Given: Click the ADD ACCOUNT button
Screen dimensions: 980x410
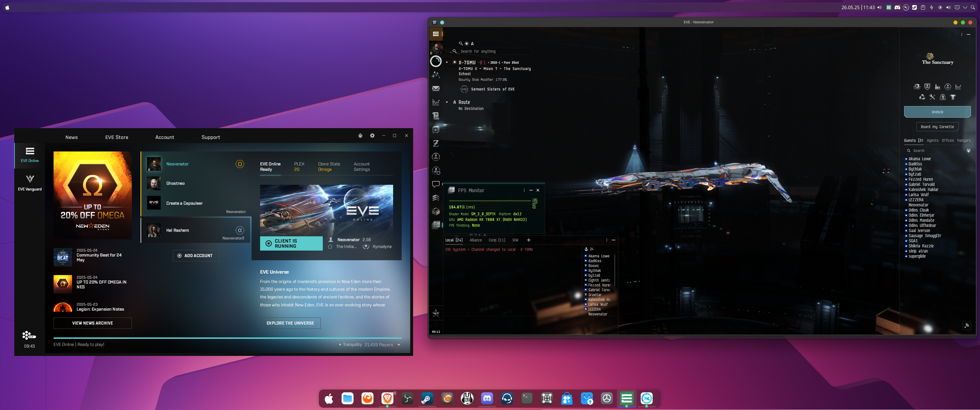Looking at the screenshot, I should [x=195, y=256].
